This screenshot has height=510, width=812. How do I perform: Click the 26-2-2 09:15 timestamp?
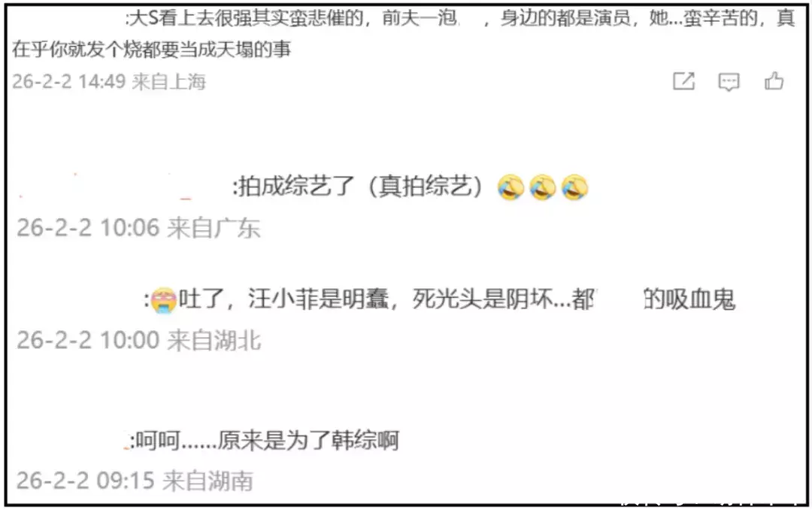pyautogui.click(x=86, y=481)
